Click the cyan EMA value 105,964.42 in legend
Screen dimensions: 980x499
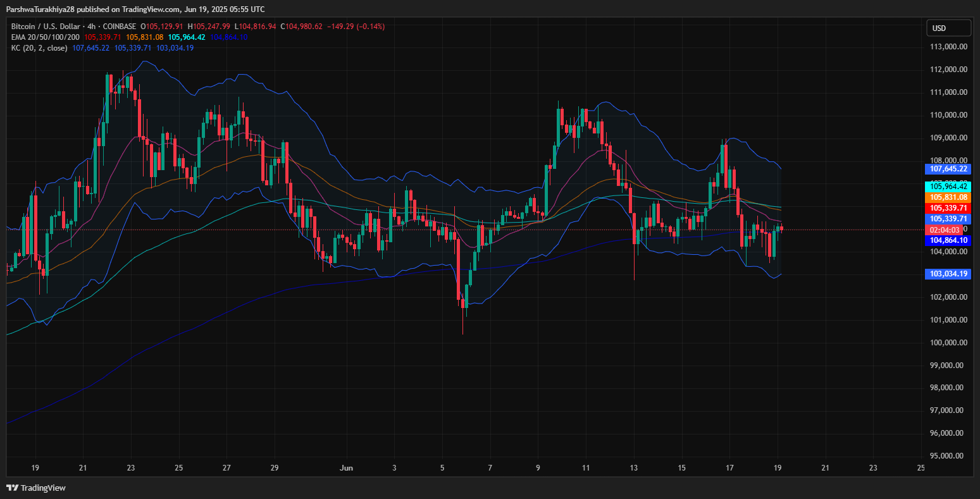(x=186, y=37)
